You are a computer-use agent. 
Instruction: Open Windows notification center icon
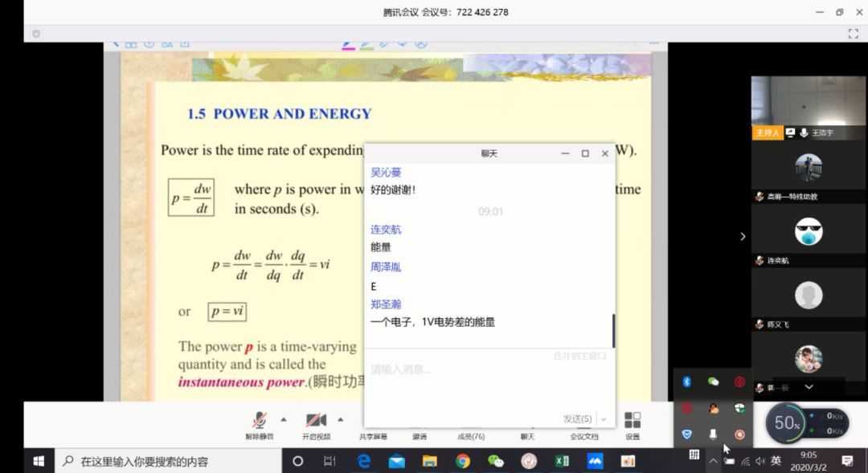(847, 460)
